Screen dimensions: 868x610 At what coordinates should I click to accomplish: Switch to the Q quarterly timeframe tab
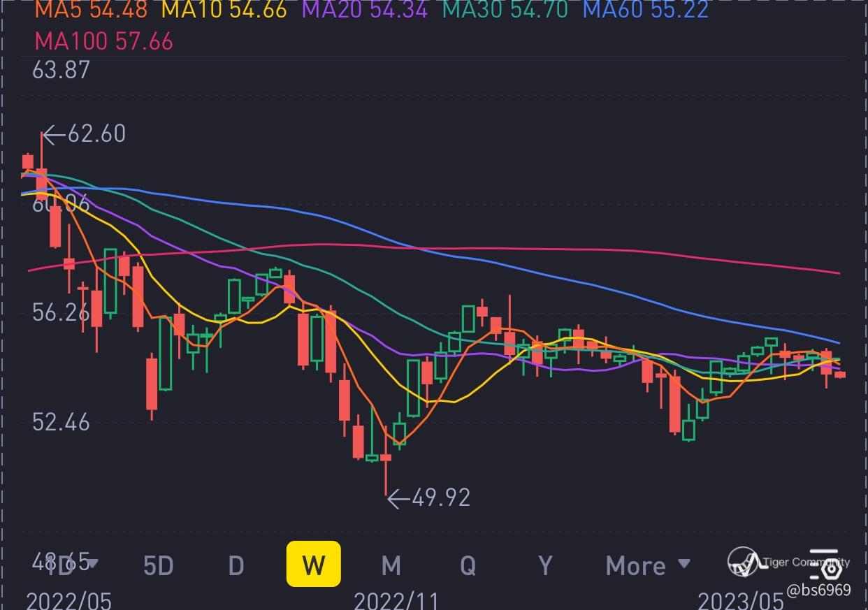468,565
